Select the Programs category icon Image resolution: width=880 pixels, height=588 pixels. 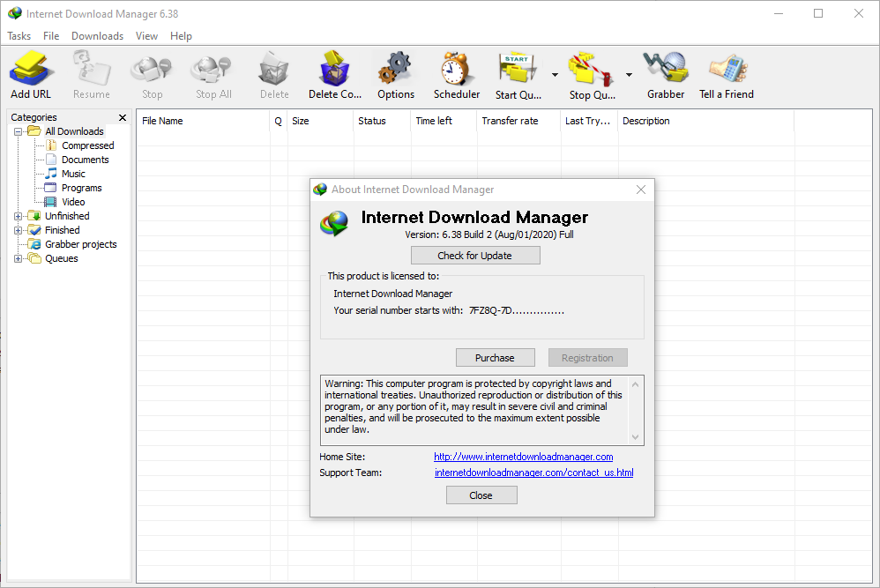[51, 188]
